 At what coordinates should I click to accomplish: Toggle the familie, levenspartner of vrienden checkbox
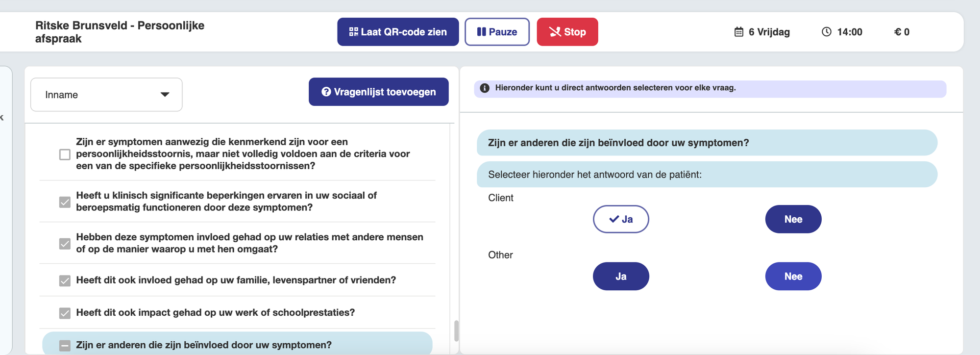pos(65,280)
